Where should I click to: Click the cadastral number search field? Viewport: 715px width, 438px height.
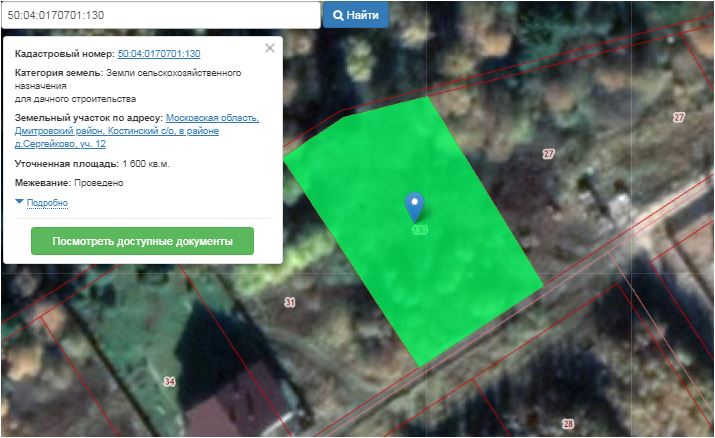[160, 15]
